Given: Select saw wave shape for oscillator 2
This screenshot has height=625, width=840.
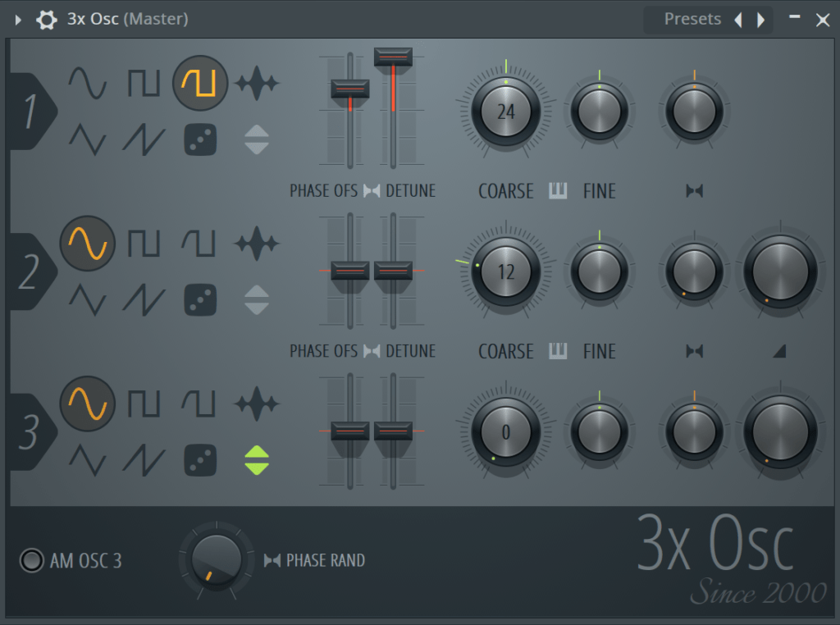Looking at the screenshot, I should 144,299.
